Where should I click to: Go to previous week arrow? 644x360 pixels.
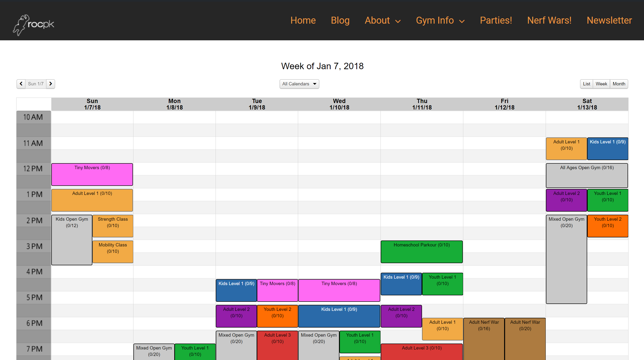(x=21, y=84)
